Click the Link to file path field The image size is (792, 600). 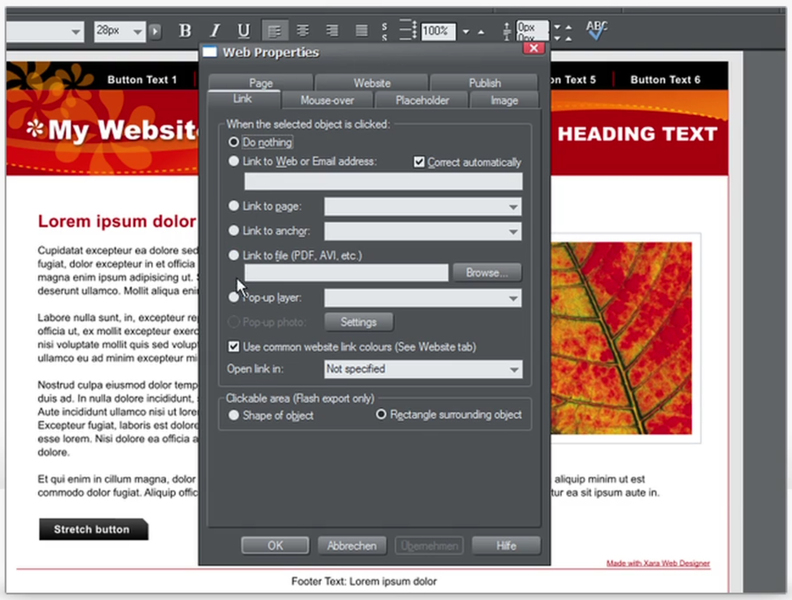[x=346, y=273]
